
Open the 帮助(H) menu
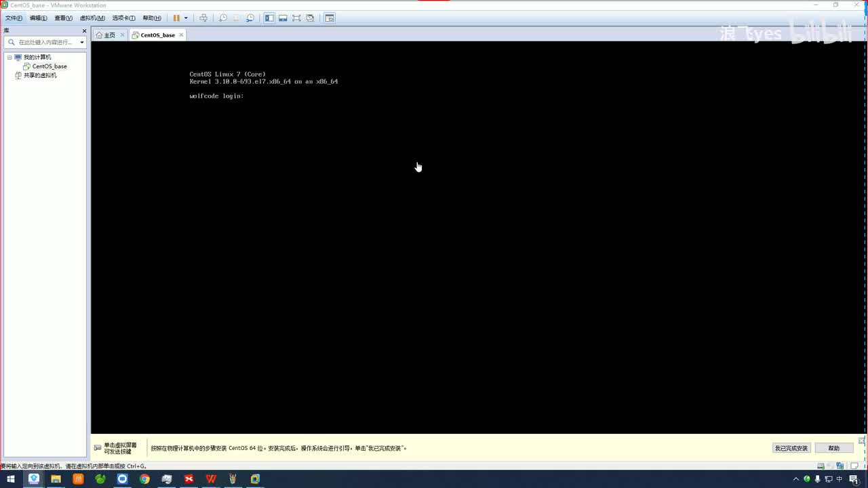click(x=152, y=18)
